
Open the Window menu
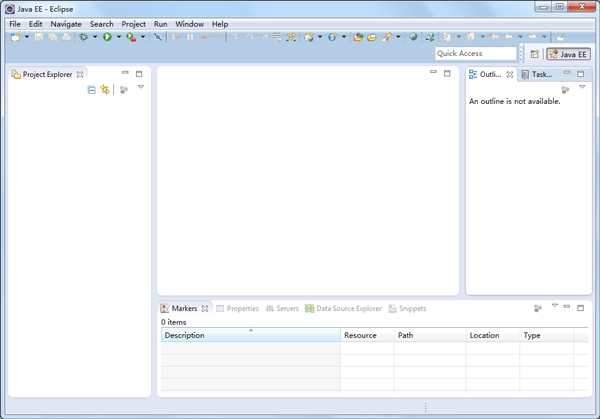(x=189, y=24)
